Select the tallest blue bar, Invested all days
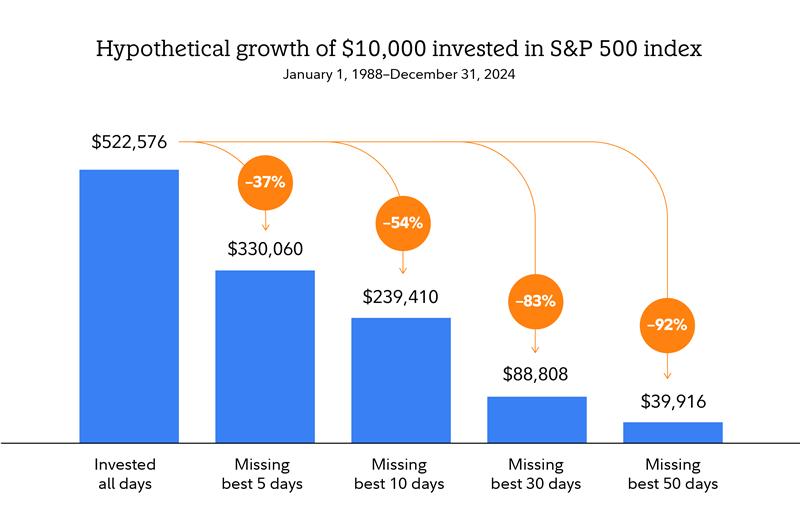 [129, 305]
